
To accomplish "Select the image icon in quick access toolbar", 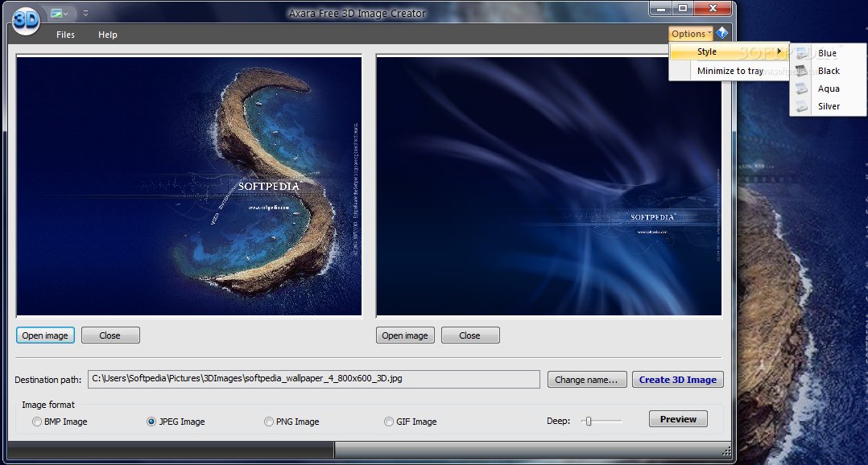I will click(58, 13).
